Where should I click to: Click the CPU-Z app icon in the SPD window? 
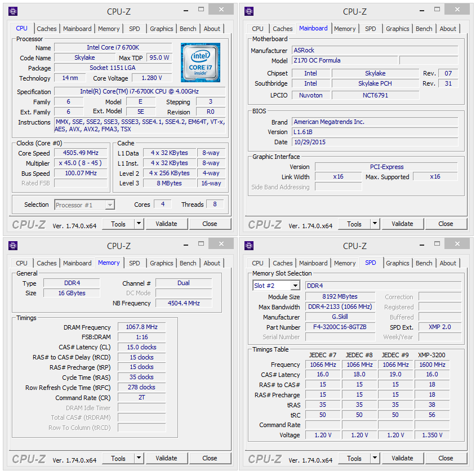(249, 246)
